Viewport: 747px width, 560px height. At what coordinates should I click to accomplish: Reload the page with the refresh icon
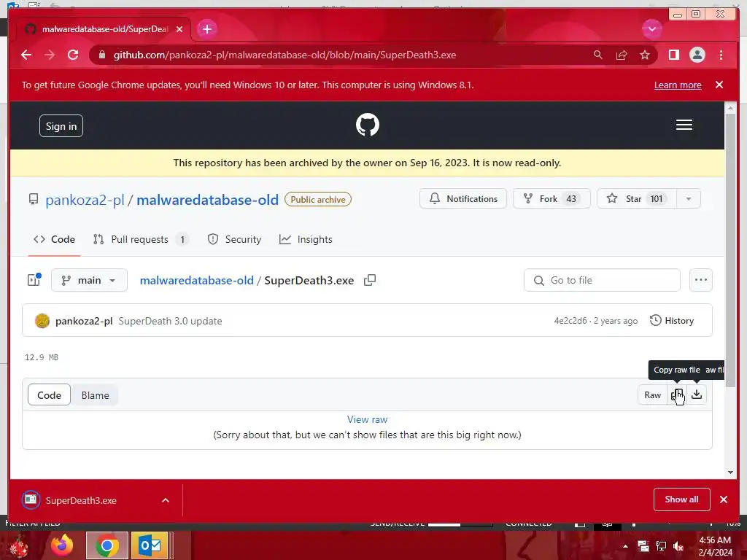coord(73,55)
